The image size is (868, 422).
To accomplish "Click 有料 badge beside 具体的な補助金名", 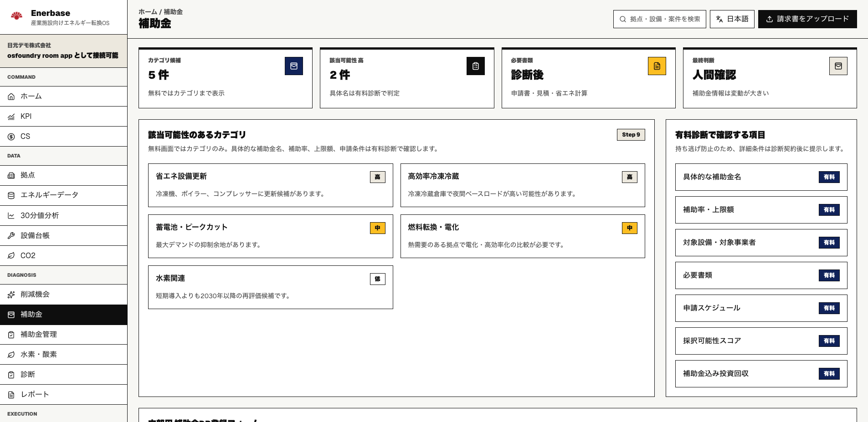I will (829, 177).
